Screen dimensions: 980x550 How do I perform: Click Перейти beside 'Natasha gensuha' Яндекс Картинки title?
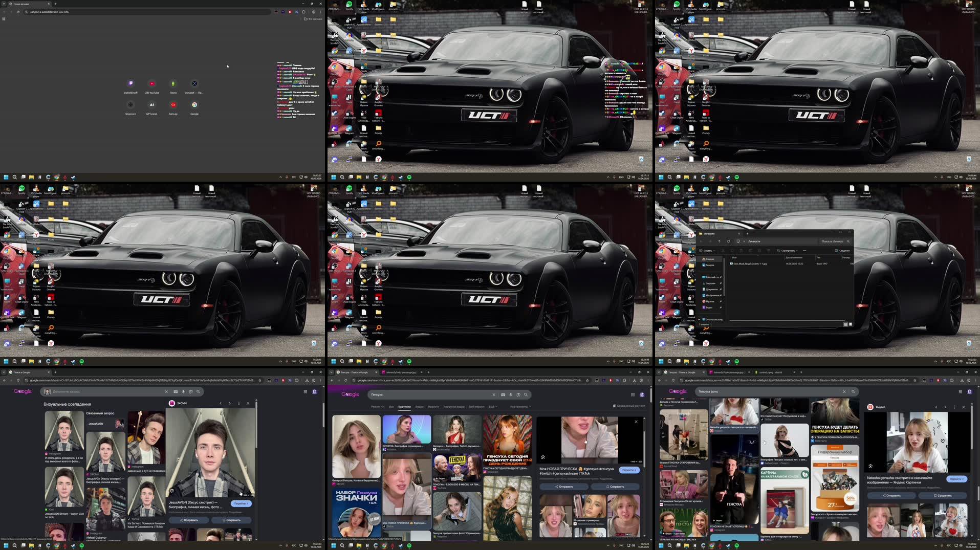coord(956,479)
